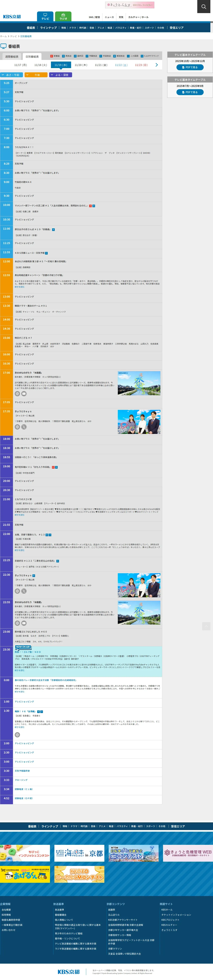
Task: Open X icon for 22:30 きょうとDays
Action: tap(24, 591)
